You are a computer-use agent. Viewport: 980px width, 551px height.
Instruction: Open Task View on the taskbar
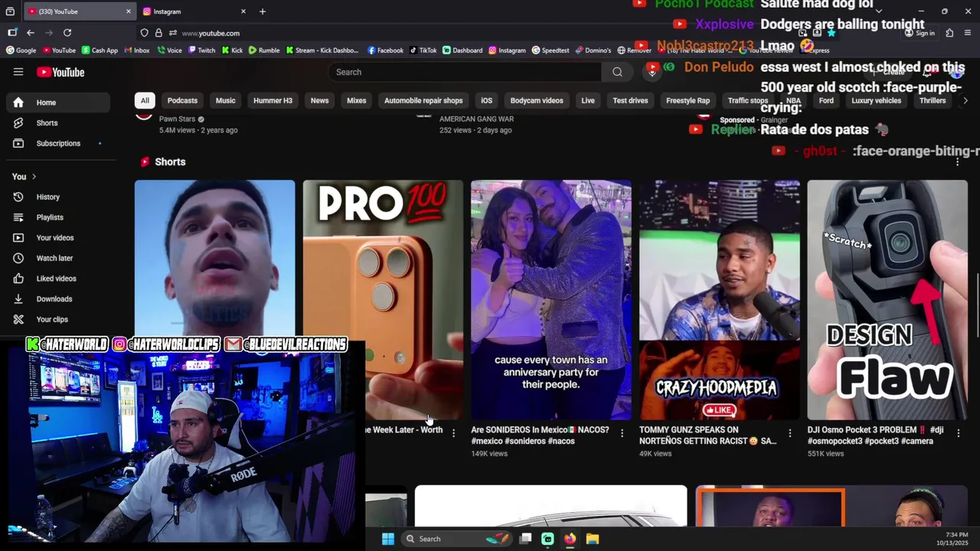point(525,539)
